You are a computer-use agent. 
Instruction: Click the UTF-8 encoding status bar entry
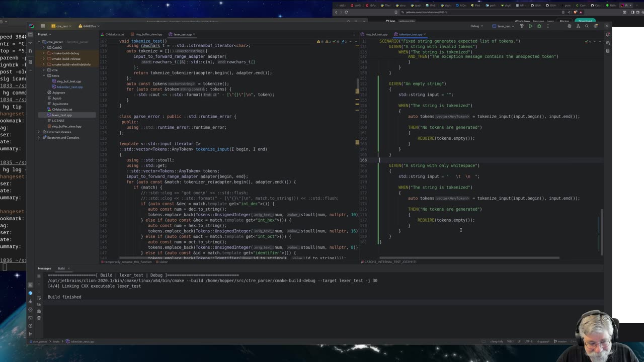(x=528, y=341)
